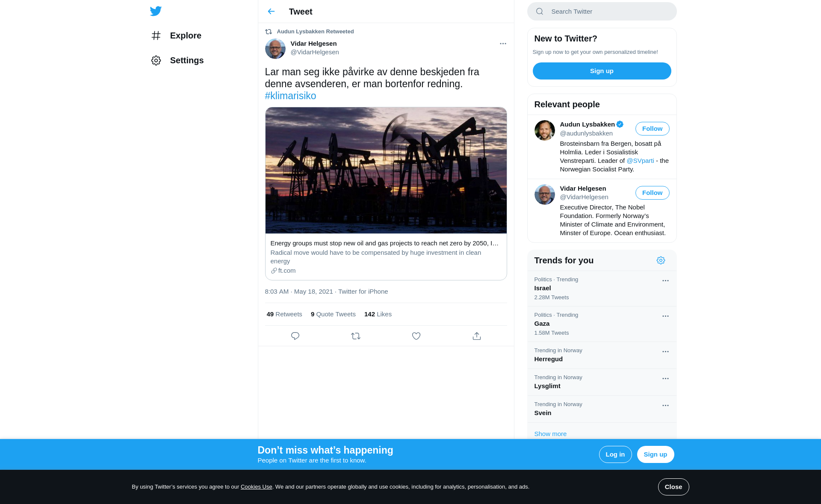Retweet using the action bar icon
This screenshot has width=821, height=504.
356,336
